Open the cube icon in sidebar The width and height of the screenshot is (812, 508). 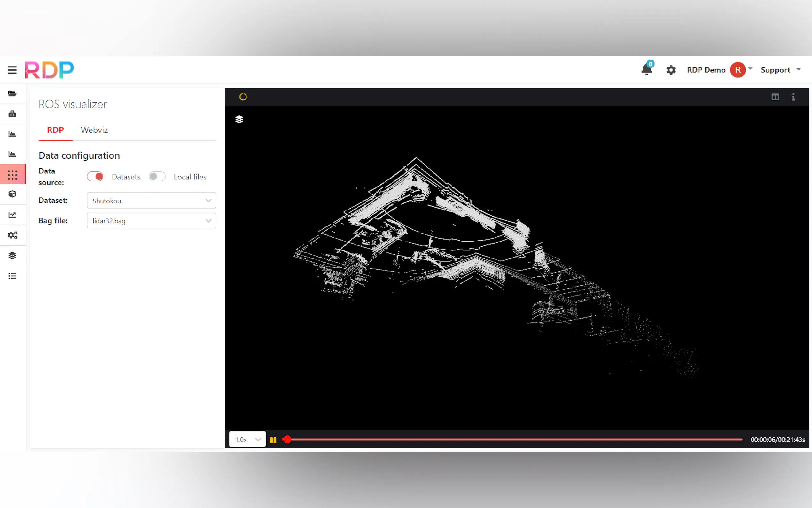click(12, 194)
